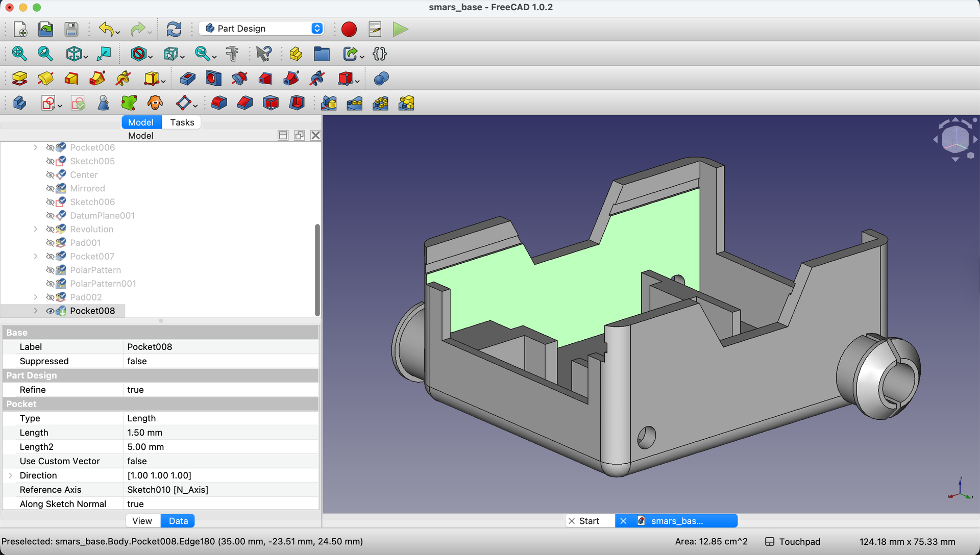Select the Hole tool icon
The height and width of the screenshot is (555, 980).
pos(213,78)
